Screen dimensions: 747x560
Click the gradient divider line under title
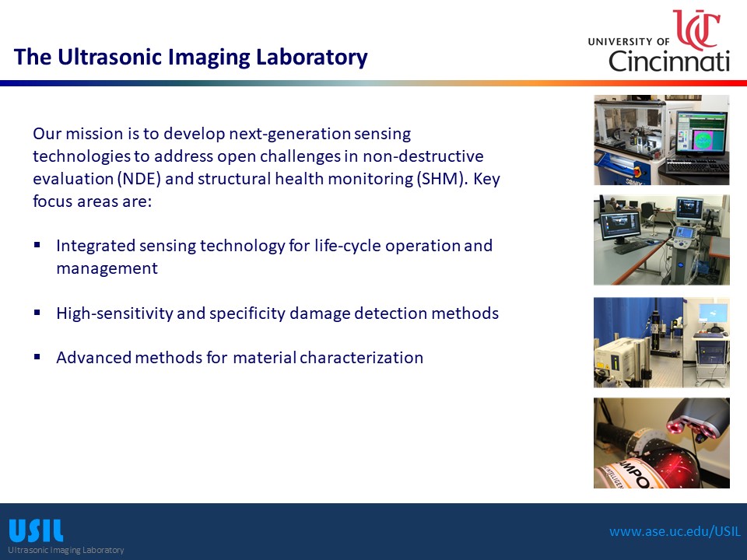click(373, 83)
